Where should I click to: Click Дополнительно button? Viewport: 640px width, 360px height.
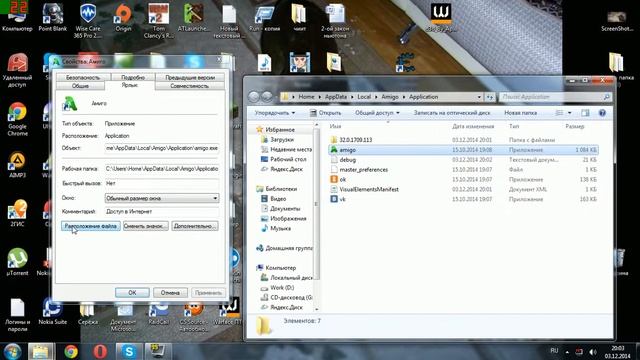click(195, 226)
